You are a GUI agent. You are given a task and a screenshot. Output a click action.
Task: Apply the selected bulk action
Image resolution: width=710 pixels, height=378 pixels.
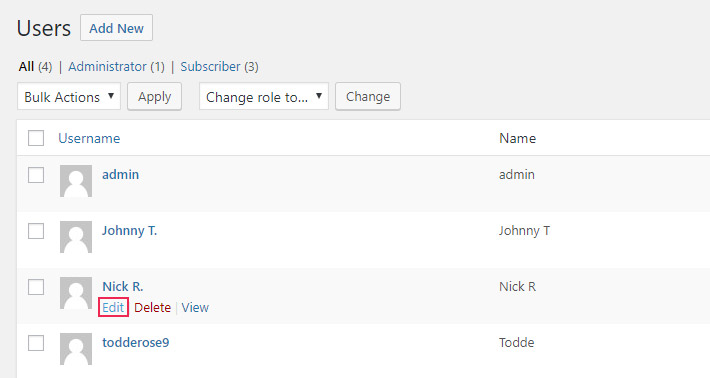point(154,96)
